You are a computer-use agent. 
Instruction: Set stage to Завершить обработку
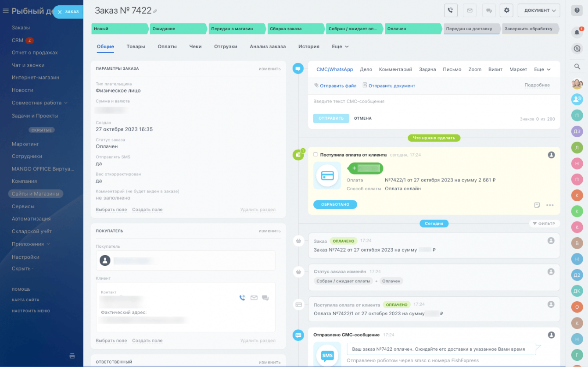(x=530, y=29)
